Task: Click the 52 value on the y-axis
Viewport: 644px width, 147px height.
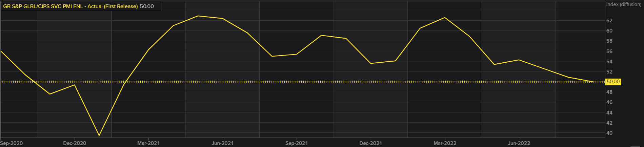Action: tap(609, 72)
